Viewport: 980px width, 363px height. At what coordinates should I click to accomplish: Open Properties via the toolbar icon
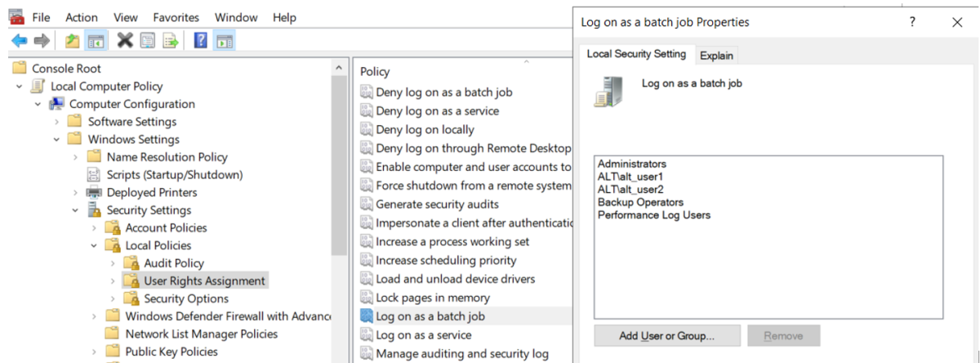(x=148, y=40)
